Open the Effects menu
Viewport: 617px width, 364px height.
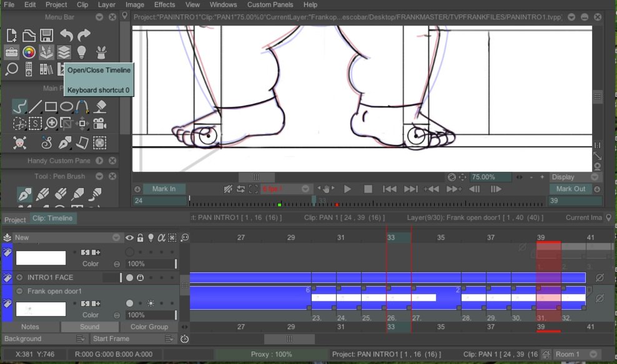(x=164, y=5)
